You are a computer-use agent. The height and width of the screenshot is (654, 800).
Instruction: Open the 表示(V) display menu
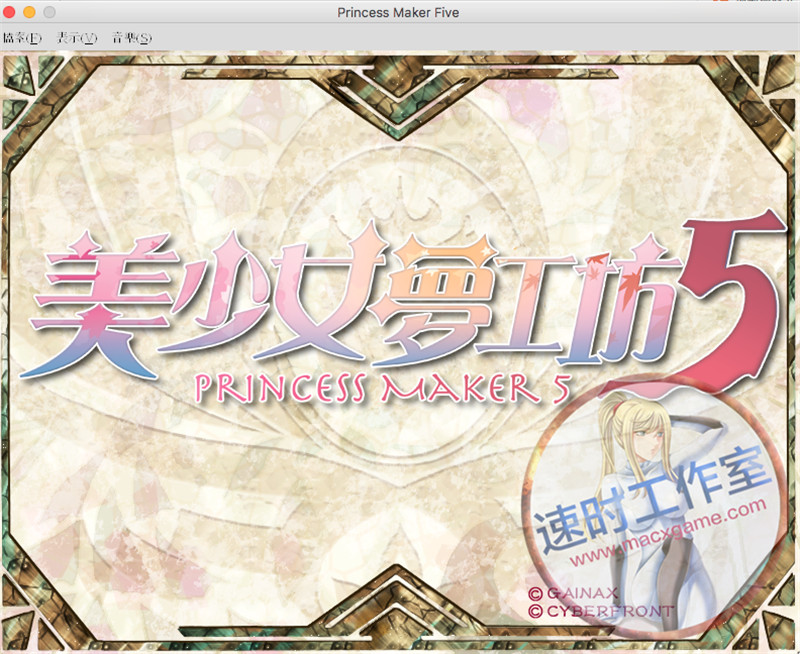(x=77, y=38)
